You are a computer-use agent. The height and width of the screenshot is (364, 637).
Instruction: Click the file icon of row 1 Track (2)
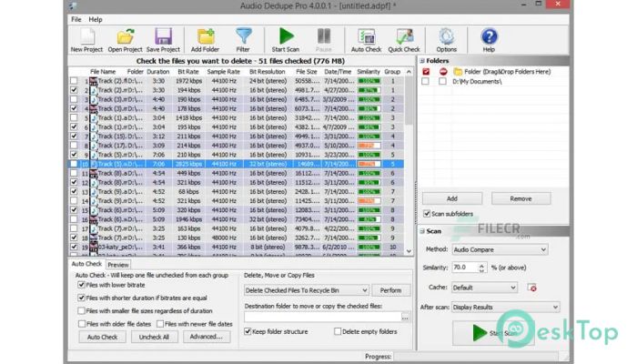click(94, 81)
